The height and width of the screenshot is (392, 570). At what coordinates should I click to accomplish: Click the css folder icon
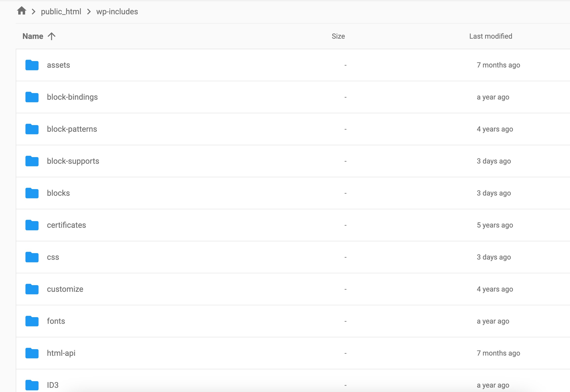[x=32, y=257]
